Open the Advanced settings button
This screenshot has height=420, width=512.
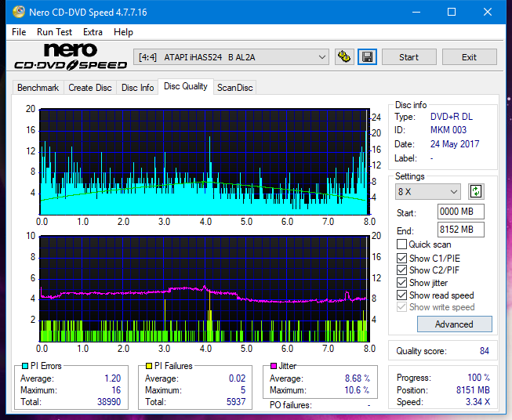click(x=454, y=324)
